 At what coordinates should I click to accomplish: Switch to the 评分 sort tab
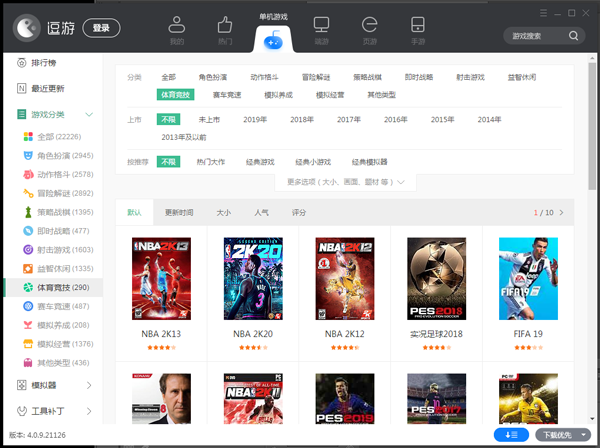pyautogui.click(x=299, y=212)
